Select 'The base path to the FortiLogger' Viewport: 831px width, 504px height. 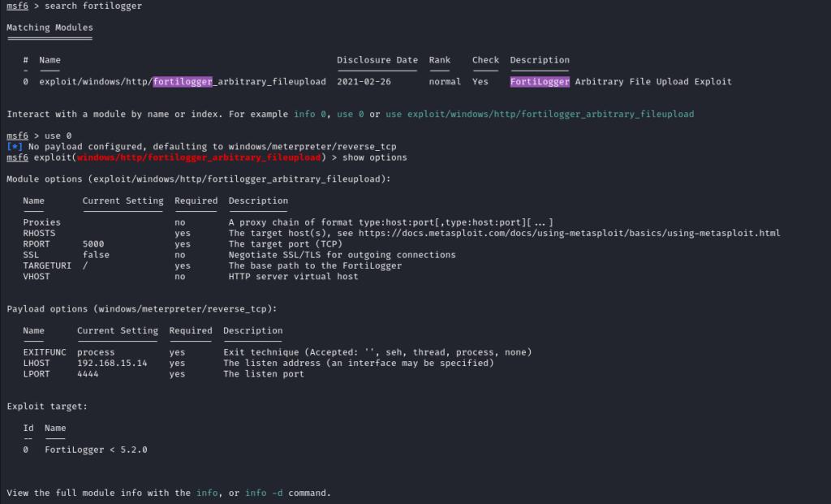pos(316,265)
